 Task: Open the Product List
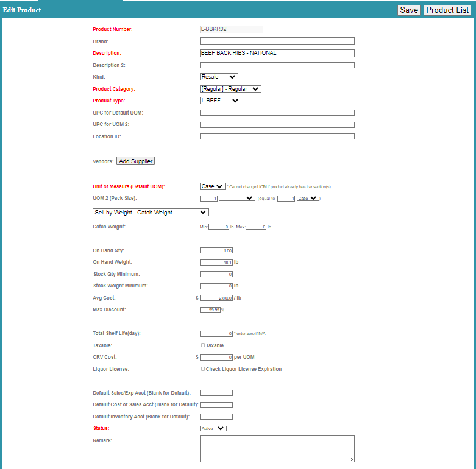[447, 10]
